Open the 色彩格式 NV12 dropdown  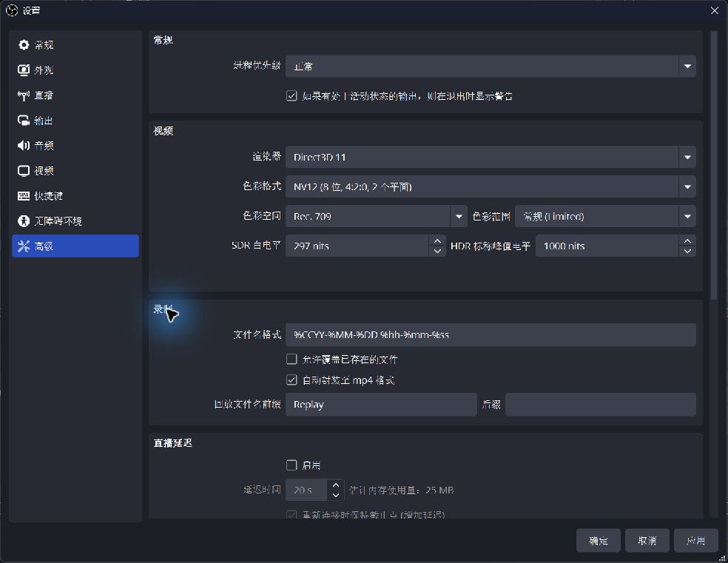(x=491, y=186)
